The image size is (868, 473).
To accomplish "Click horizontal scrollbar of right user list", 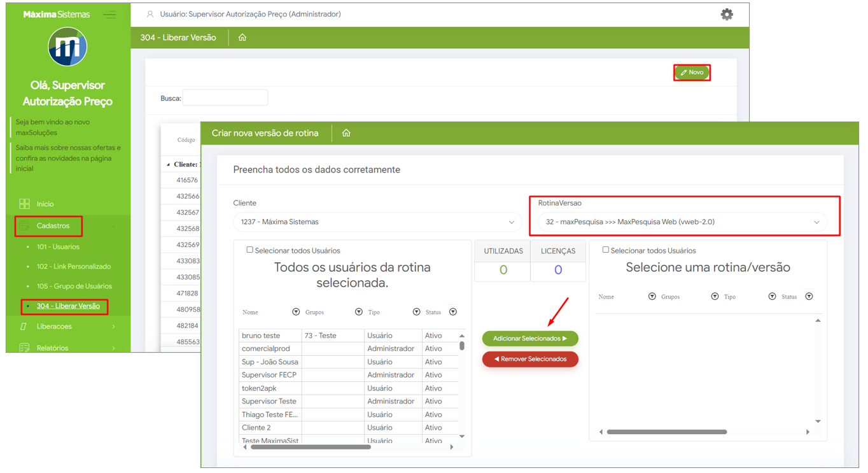I will point(666,432).
